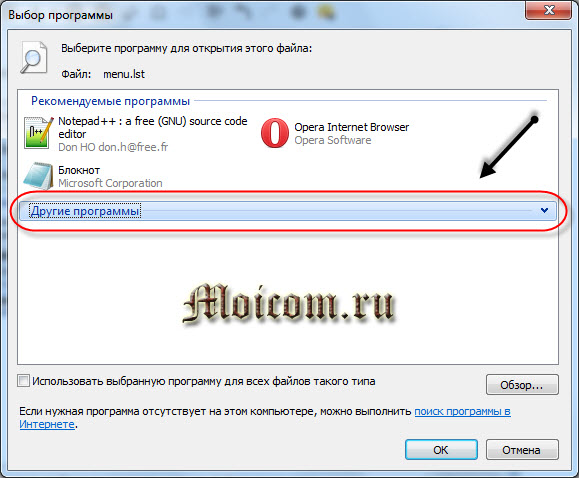Select the Notepad++ program icon
Screen dimensions: 579x478
(38, 133)
